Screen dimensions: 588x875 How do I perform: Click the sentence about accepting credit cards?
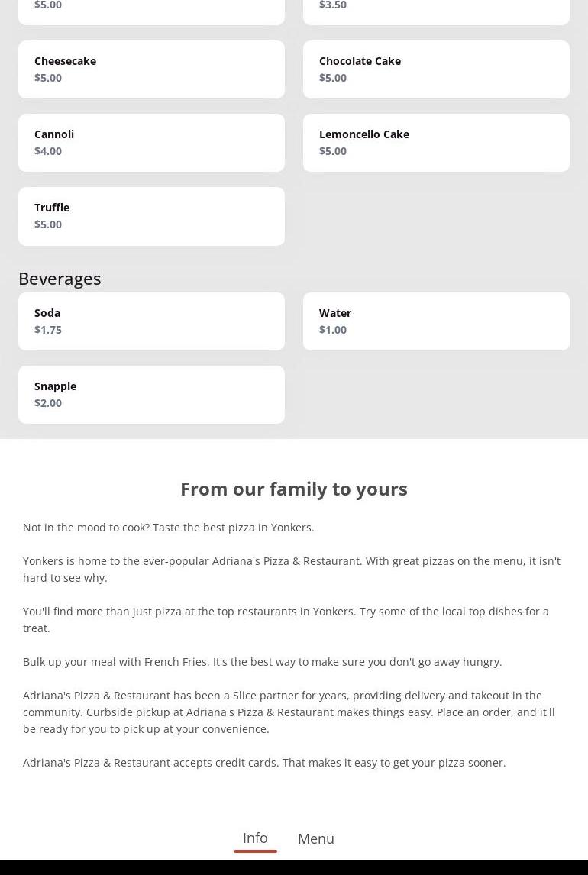tap(264, 763)
